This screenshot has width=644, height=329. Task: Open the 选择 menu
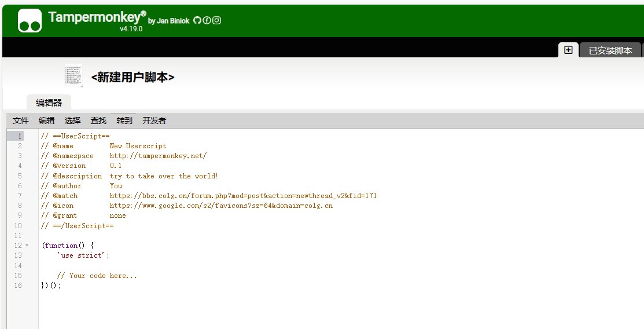73,120
